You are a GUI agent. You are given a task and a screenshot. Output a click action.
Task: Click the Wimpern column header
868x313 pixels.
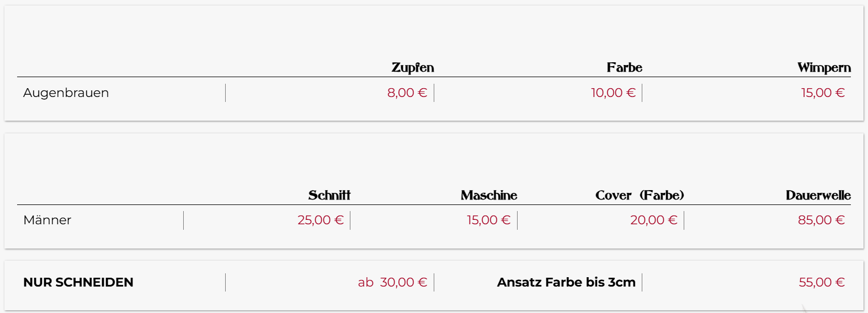(823, 68)
